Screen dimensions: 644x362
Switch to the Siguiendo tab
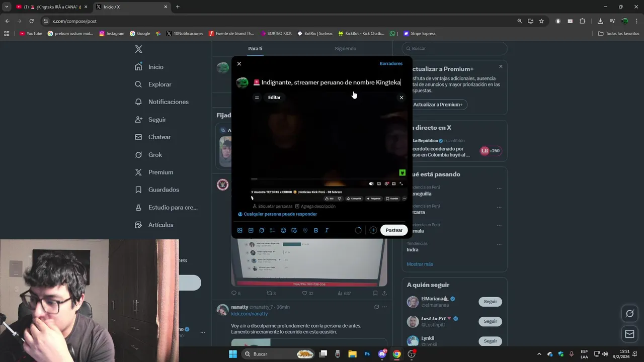345,49
